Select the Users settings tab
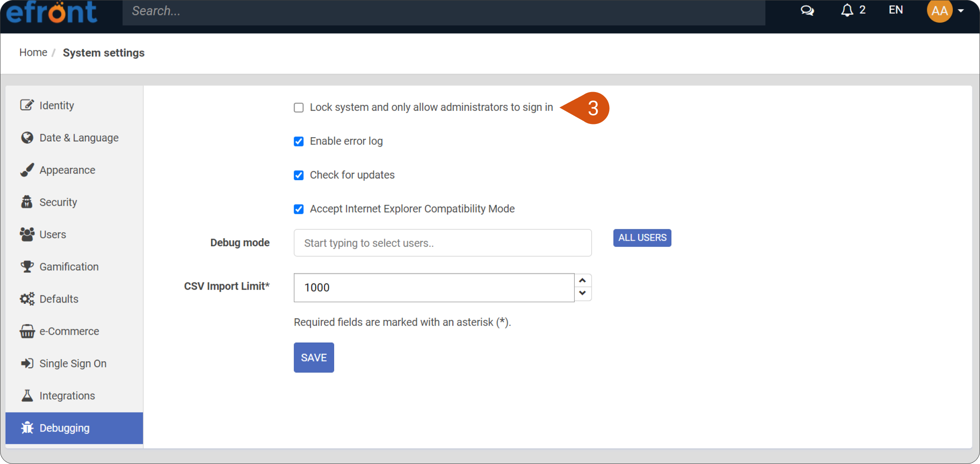 pyautogui.click(x=75, y=234)
